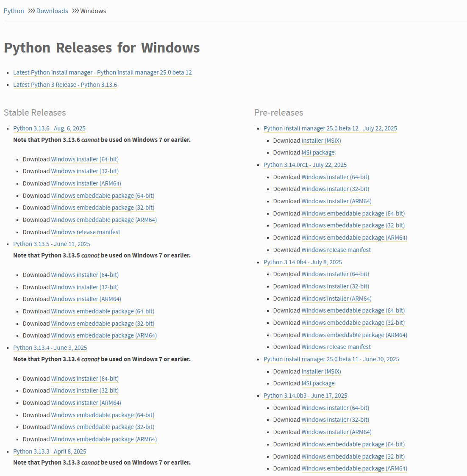467x476 pixels.
Task: Download Python 3.14.0b3 Windows installer (ARM64)
Action: 336,432
